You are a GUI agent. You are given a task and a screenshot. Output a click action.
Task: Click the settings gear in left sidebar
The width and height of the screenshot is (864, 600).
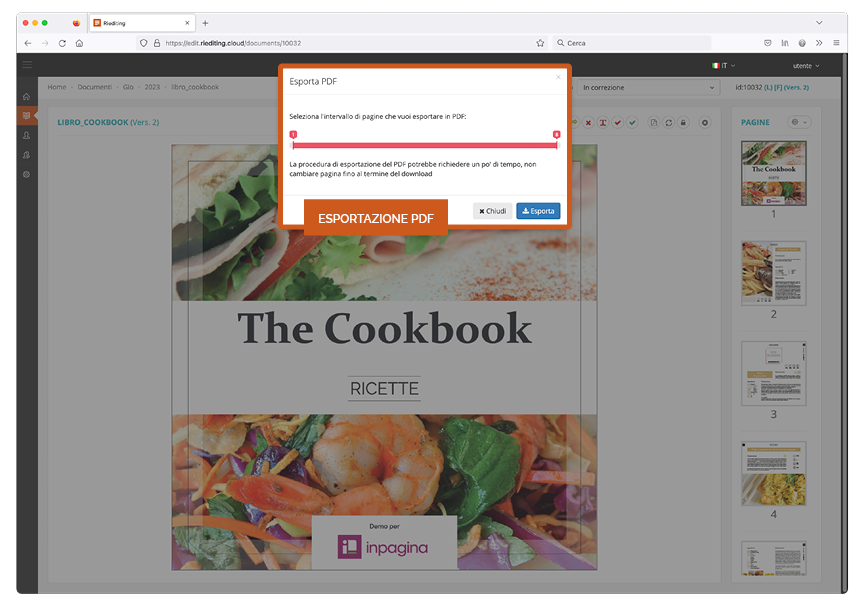coord(27,174)
